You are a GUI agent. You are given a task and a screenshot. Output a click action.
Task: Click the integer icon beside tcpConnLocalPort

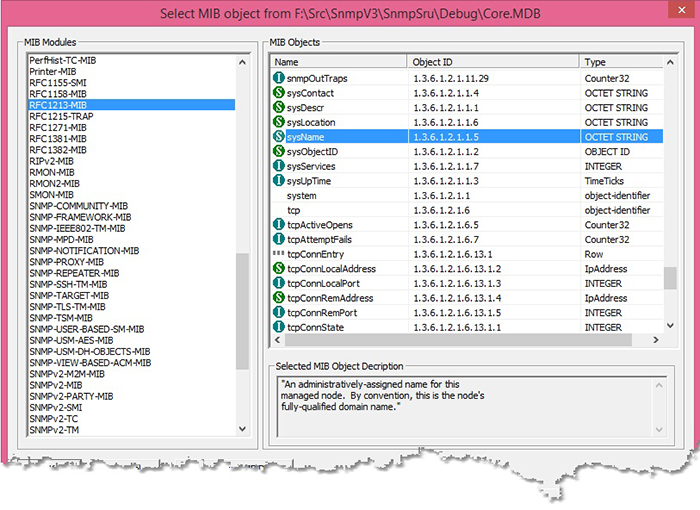point(279,283)
